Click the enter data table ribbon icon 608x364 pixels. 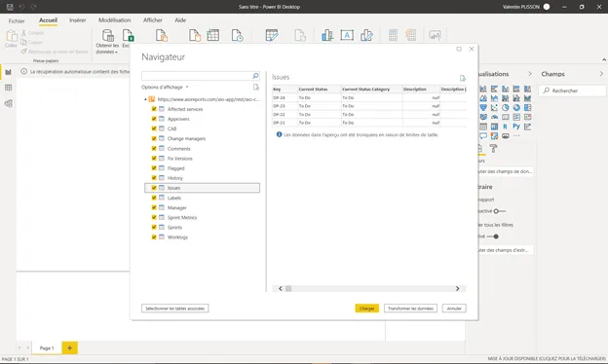click(x=212, y=35)
